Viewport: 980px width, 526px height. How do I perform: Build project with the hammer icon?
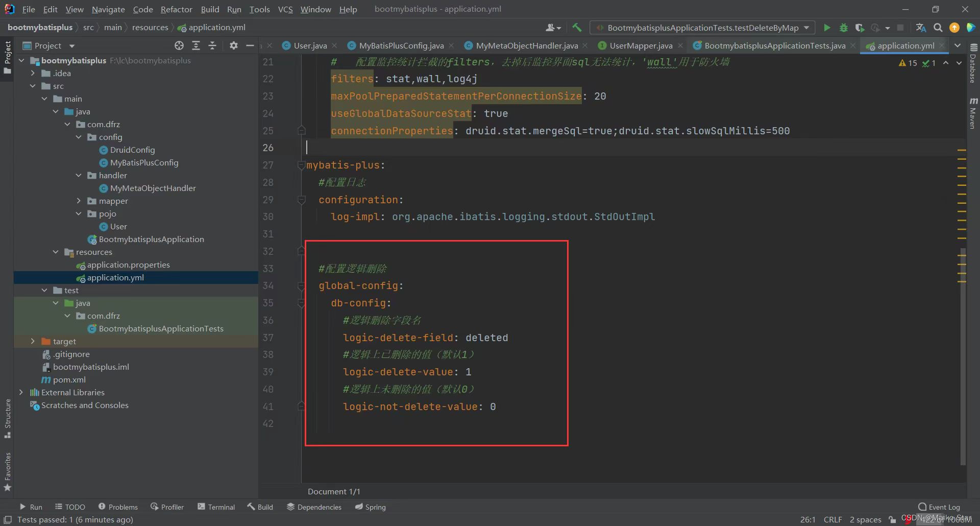tap(577, 28)
